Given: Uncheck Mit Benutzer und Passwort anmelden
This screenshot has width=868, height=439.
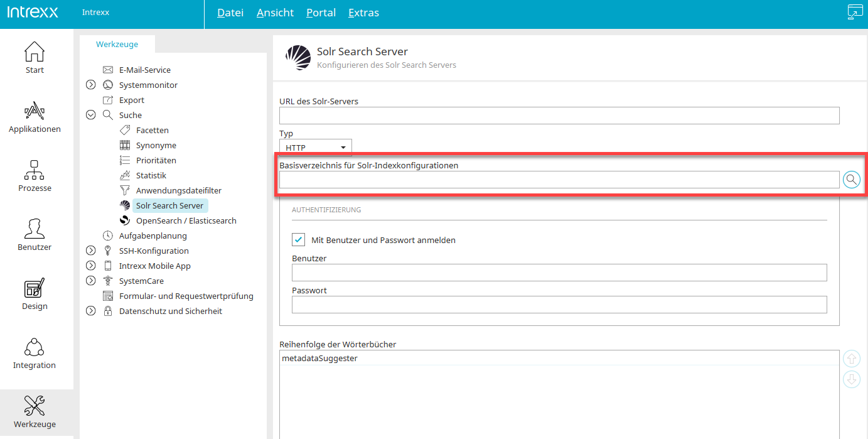Looking at the screenshot, I should pos(298,240).
